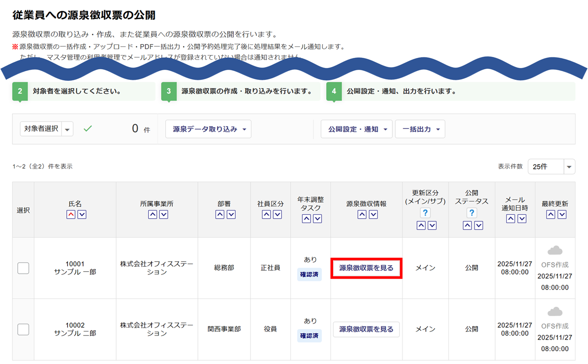Sort メール通知日時 column ascending with up arrow

(510, 218)
